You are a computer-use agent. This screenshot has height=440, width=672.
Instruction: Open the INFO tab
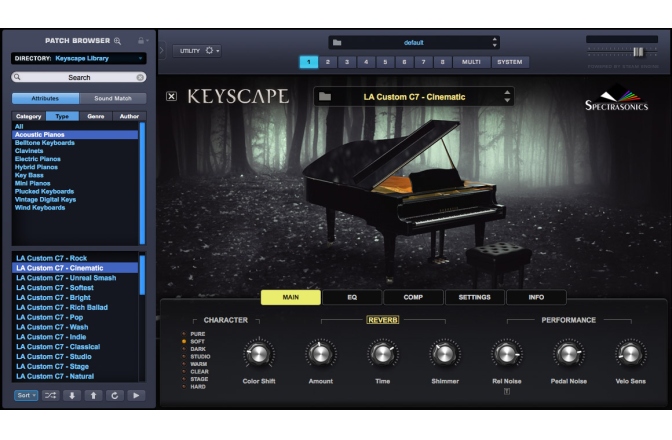pyautogui.click(x=536, y=297)
